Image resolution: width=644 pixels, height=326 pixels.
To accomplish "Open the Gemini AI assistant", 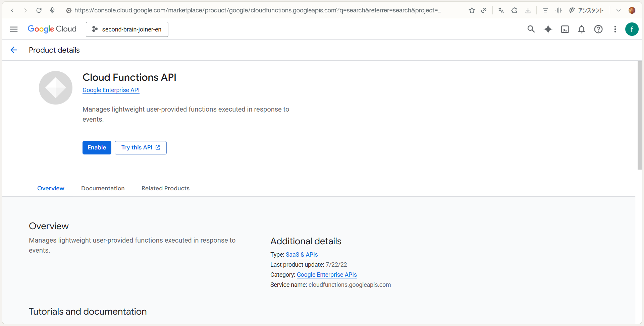I will coord(548,29).
